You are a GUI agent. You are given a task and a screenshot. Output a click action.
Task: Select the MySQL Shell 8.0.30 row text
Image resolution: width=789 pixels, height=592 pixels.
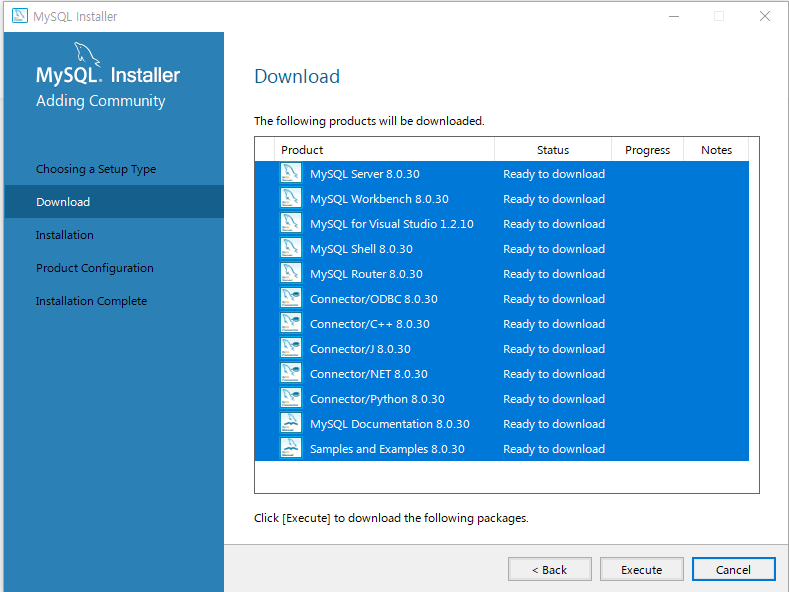pyautogui.click(x=361, y=249)
